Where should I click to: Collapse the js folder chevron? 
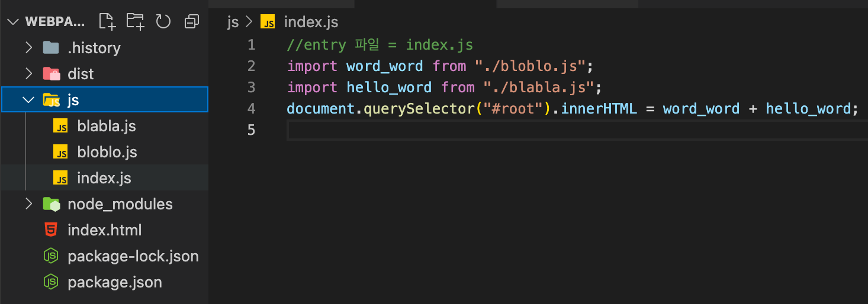(x=28, y=100)
